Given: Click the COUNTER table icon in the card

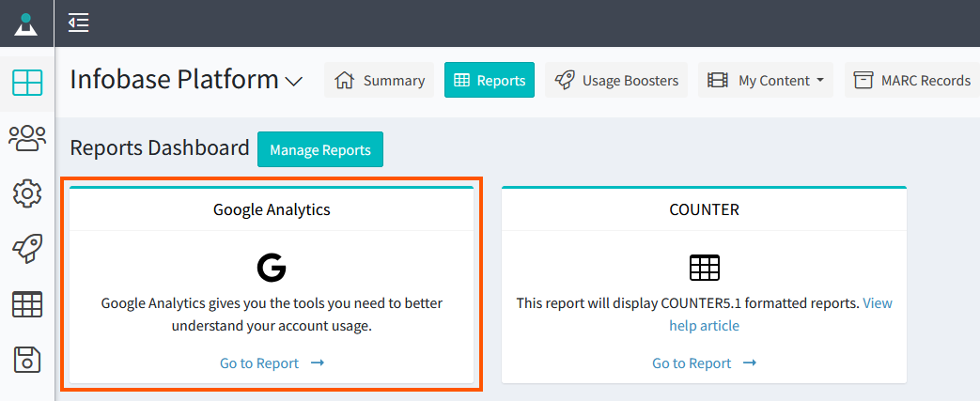Looking at the screenshot, I should tap(705, 268).
